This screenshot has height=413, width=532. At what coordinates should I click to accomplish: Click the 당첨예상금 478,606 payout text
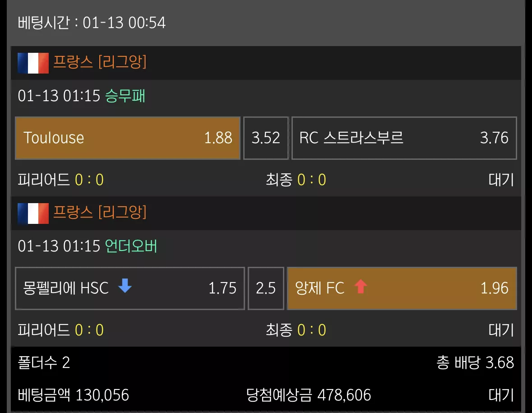pos(308,395)
